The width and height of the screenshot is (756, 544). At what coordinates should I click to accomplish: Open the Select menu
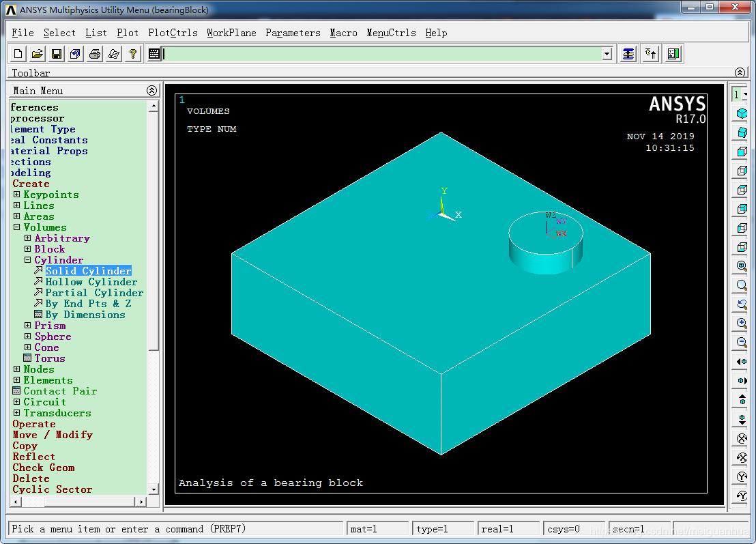click(59, 33)
